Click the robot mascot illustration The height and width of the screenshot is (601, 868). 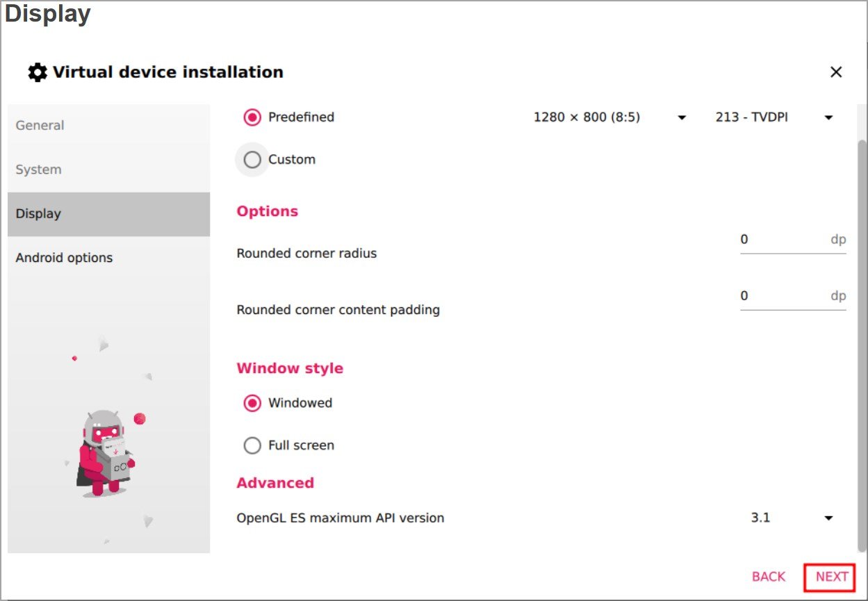pos(106,452)
